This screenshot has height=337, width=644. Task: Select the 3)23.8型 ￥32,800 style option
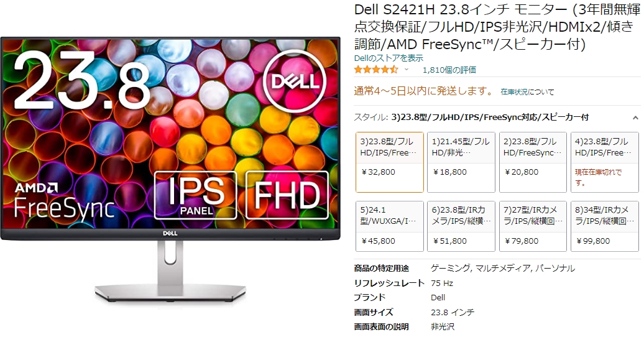coord(389,162)
